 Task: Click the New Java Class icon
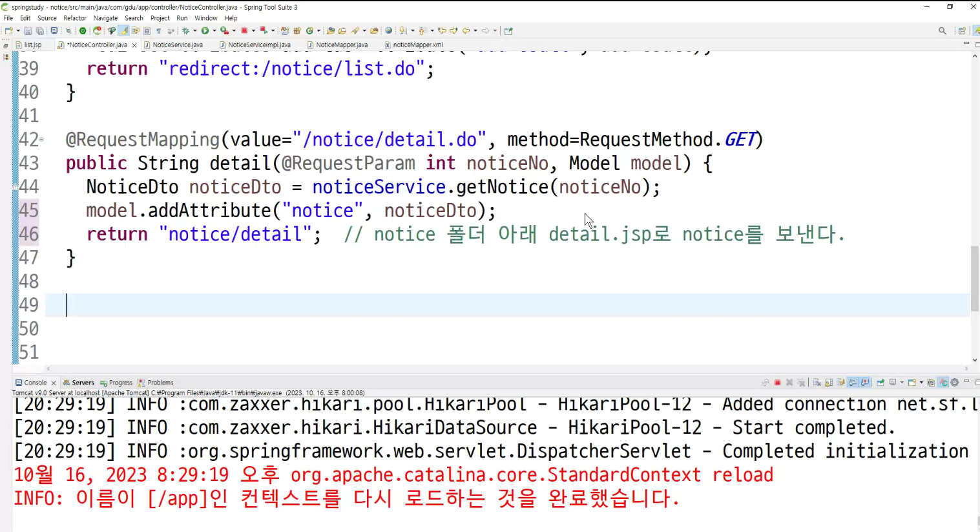click(x=309, y=30)
